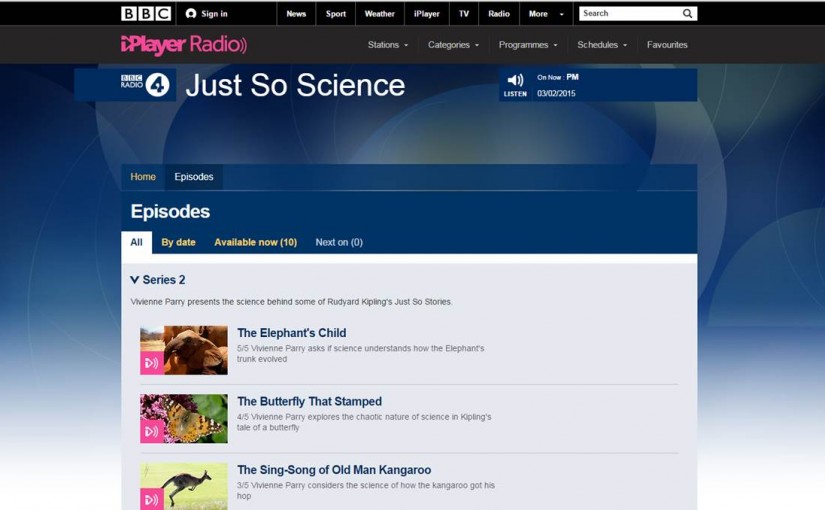The image size is (825, 510).
Task: Click the 3/5 kangaroo episode description
Action: 366,491
